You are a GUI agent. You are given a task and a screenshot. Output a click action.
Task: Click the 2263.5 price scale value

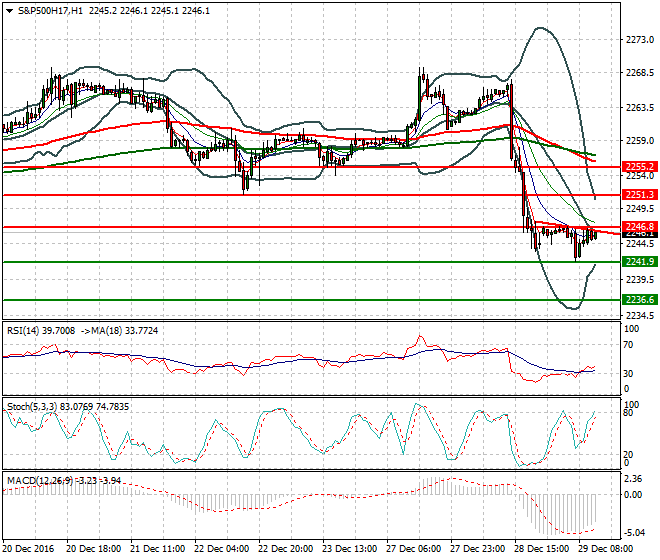point(640,108)
